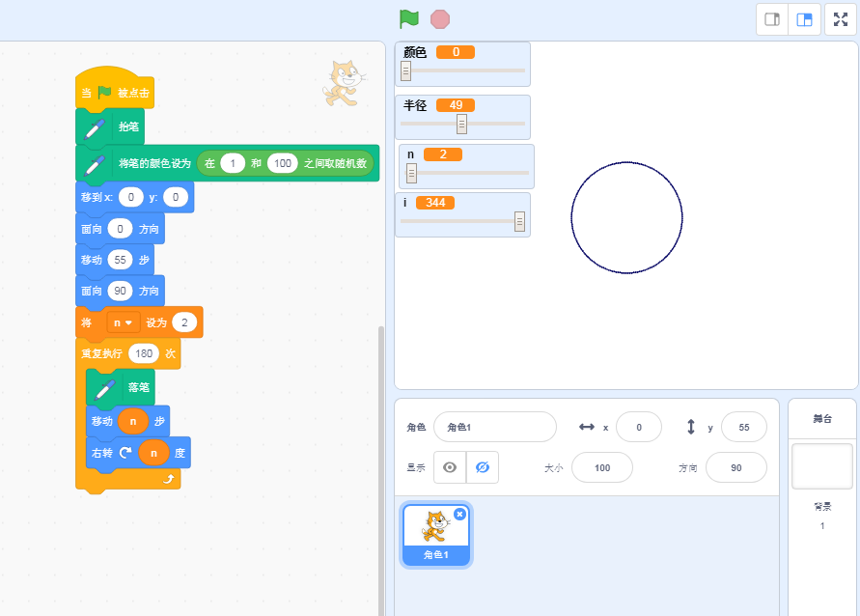The width and height of the screenshot is (860, 616).
Task: Adjust the 颜色 variable slider handle
Action: click(405, 70)
